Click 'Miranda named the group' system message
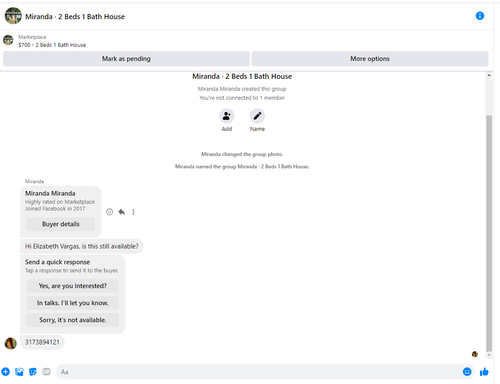Screen dimensions: 500x384 [242, 166]
